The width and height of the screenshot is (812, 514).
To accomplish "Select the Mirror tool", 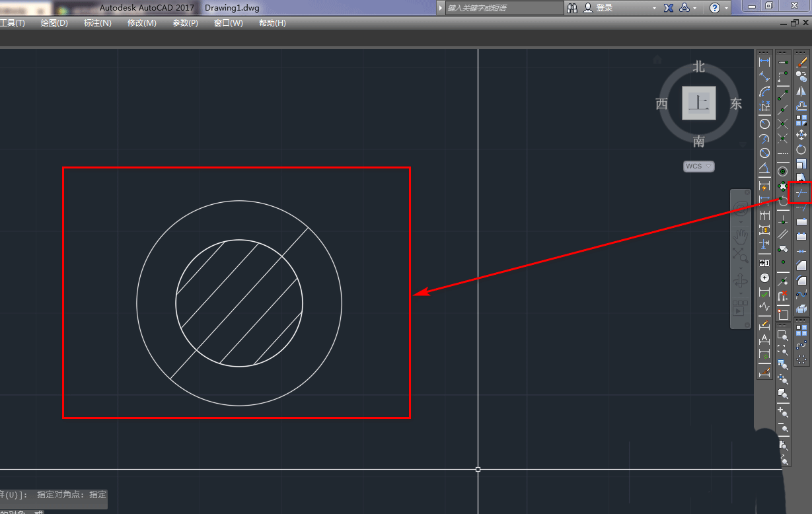I will (801, 91).
